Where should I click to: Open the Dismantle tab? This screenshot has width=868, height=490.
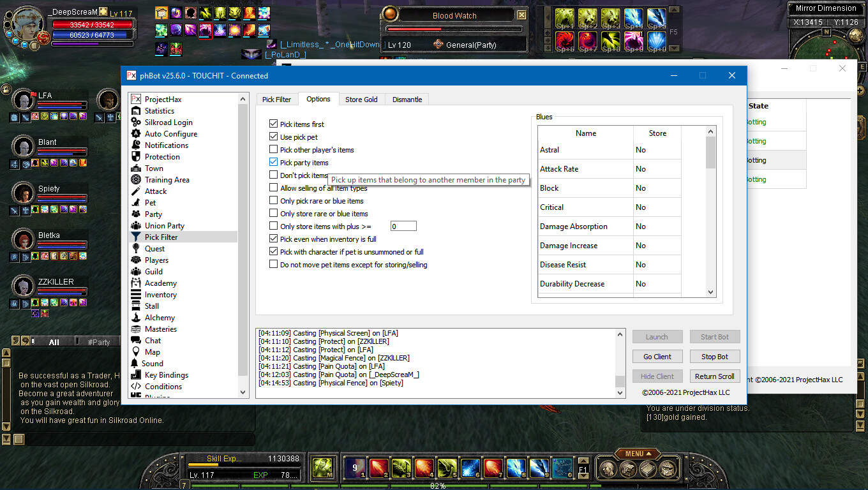407,100
